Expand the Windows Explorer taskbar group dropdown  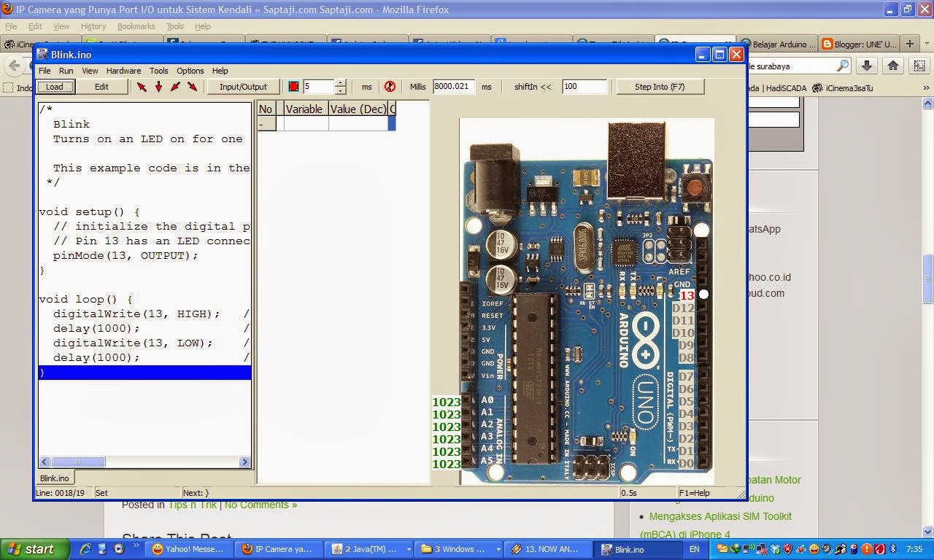click(x=498, y=549)
